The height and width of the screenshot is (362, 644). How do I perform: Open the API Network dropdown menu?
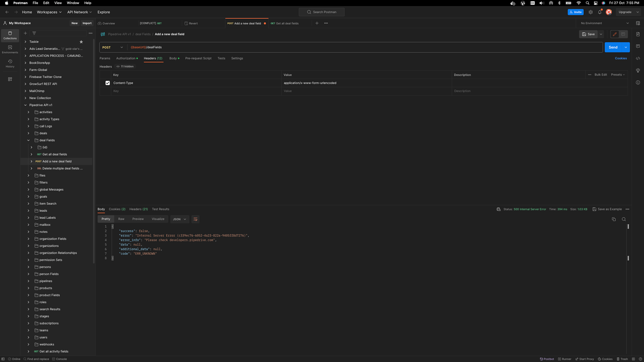point(79,12)
